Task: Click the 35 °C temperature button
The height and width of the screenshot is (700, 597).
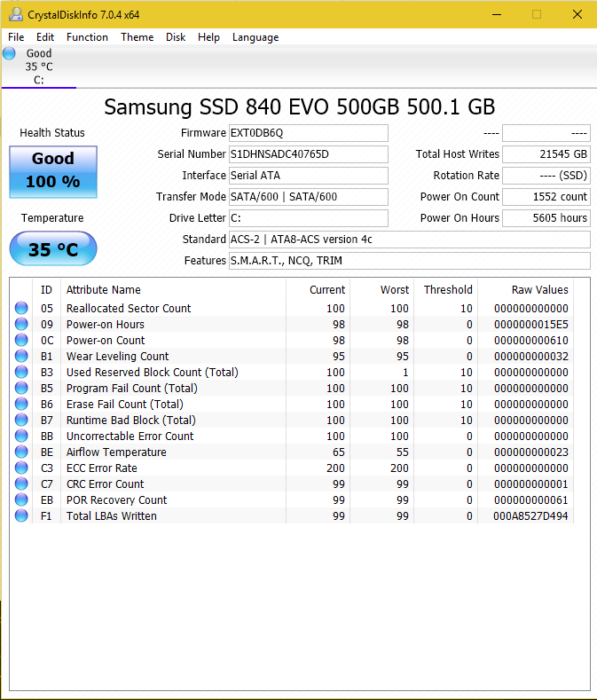Action: 53,248
